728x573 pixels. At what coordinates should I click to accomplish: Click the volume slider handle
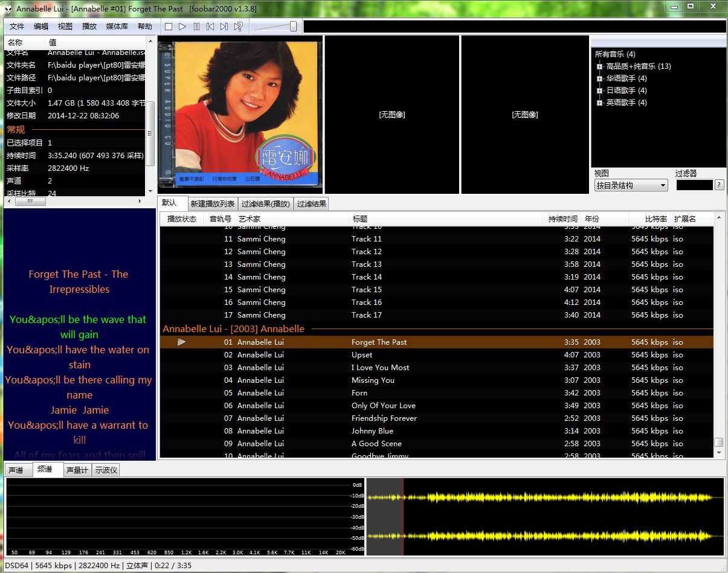tap(293, 27)
